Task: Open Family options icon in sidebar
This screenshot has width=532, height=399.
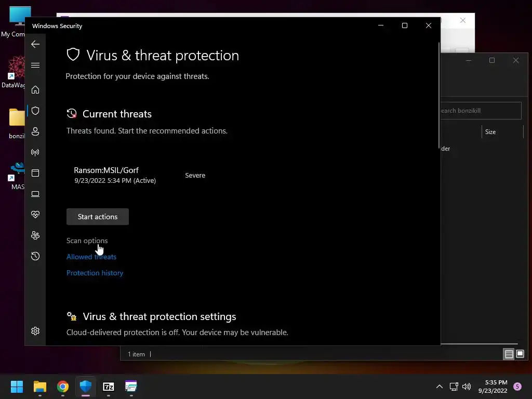Action: click(x=35, y=235)
